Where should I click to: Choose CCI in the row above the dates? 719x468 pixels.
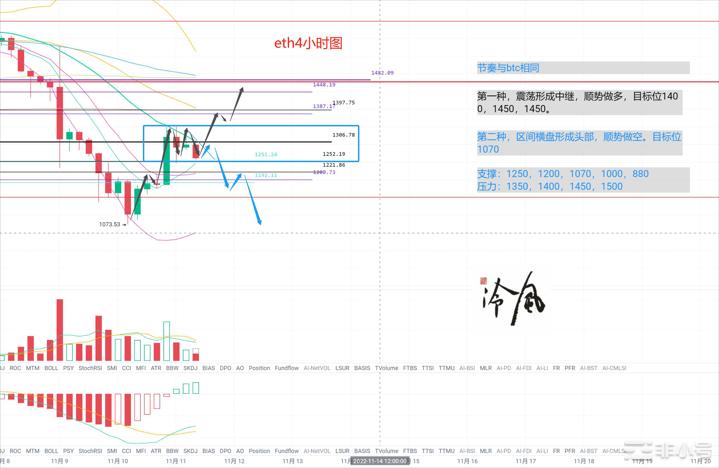[x=127, y=451]
